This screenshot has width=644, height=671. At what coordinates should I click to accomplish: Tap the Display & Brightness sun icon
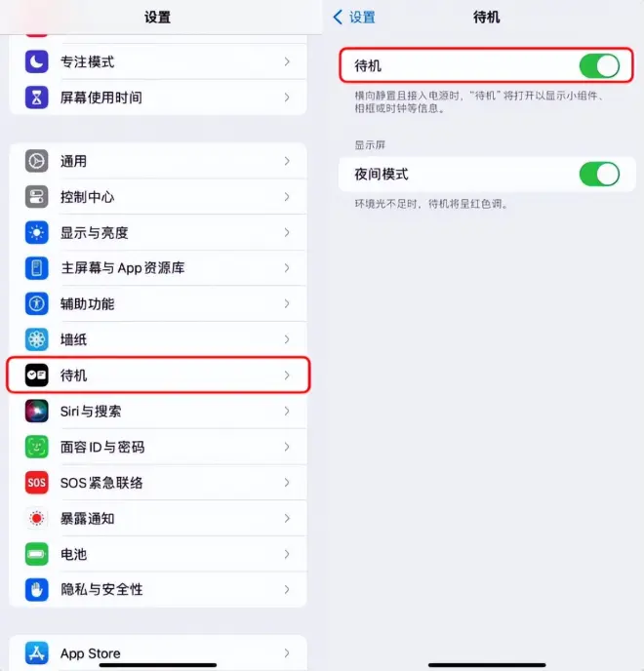[36, 233]
